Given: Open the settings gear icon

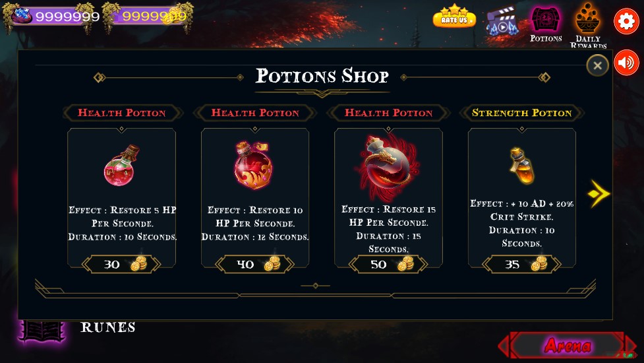Looking at the screenshot, I should pyautogui.click(x=626, y=20).
